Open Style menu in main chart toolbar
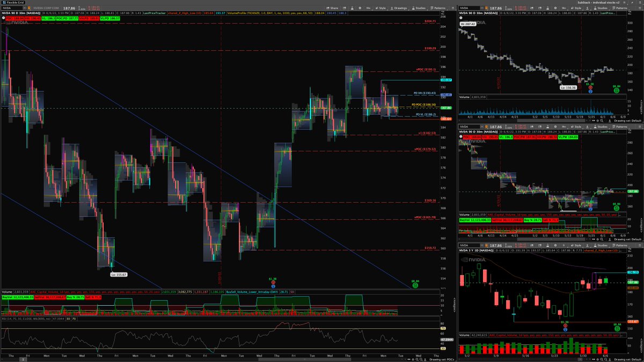The image size is (644, 362). pos(380,8)
